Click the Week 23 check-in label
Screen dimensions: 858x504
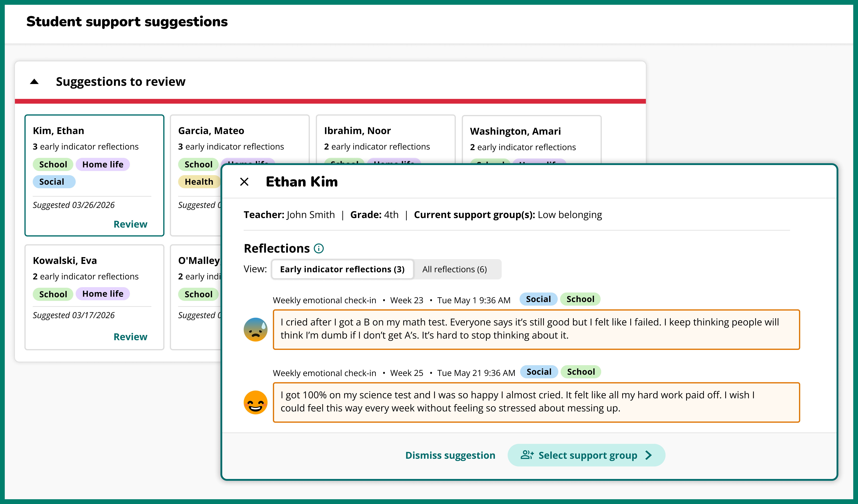pos(407,300)
